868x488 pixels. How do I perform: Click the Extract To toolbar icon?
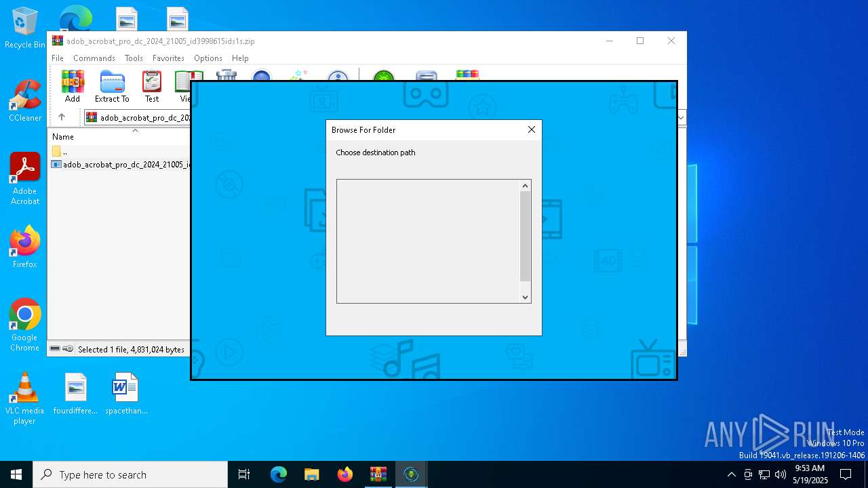click(112, 86)
